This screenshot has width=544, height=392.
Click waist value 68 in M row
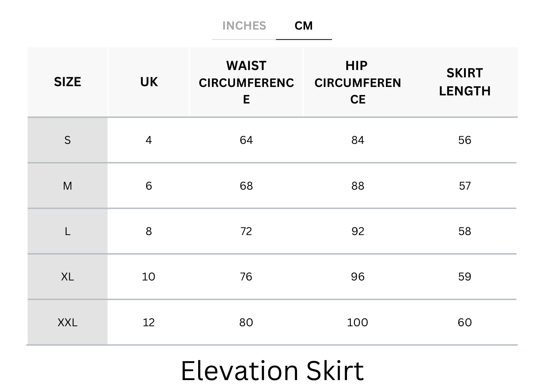246,186
